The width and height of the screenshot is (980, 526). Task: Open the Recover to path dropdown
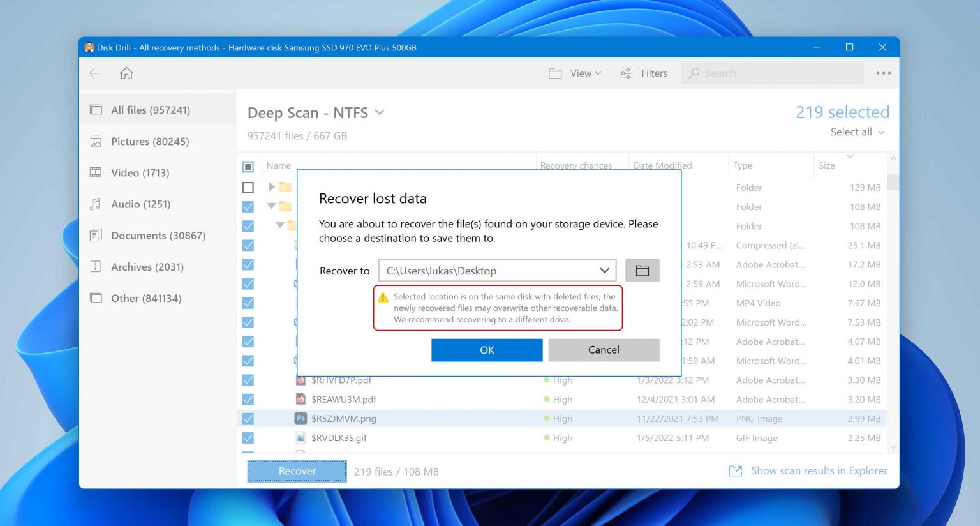click(604, 271)
